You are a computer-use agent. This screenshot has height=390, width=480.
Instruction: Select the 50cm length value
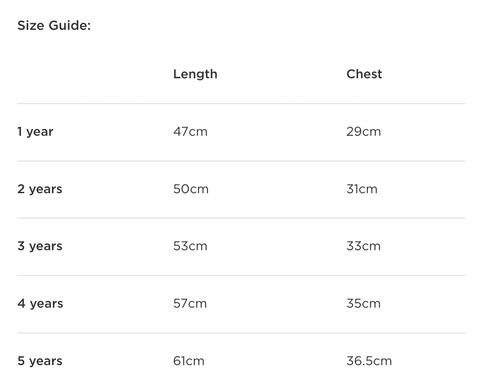point(191,189)
